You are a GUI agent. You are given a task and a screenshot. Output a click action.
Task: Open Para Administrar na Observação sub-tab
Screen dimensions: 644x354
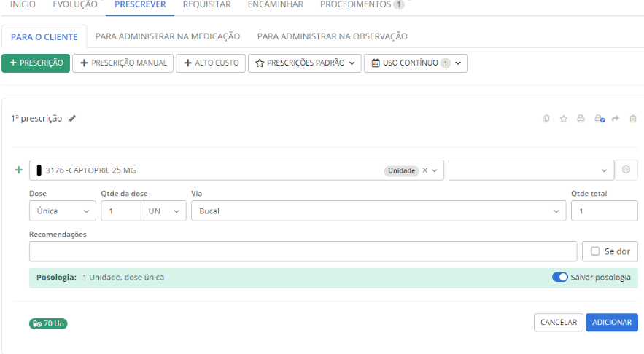coord(333,36)
